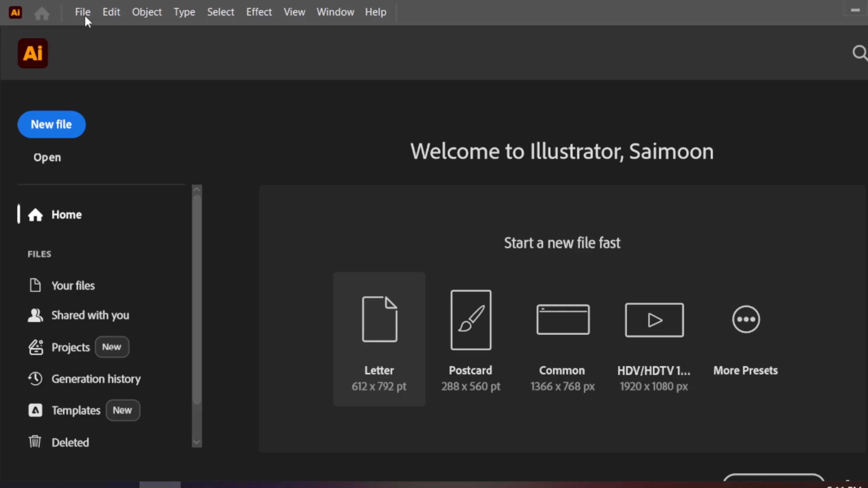Click the Templates icon in sidebar

coord(35,410)
